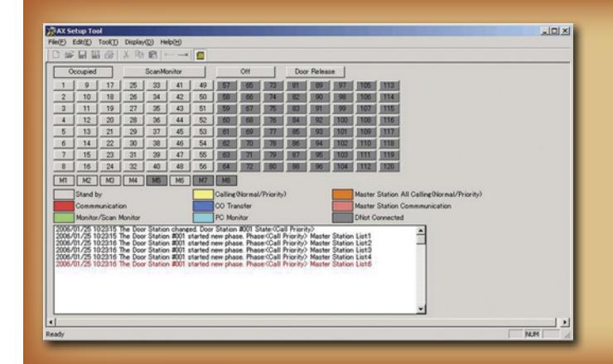Click the green Monitor/Scan Monitor swatch
The height and width of the screenshot is (364, 613).
pos(64,218)
